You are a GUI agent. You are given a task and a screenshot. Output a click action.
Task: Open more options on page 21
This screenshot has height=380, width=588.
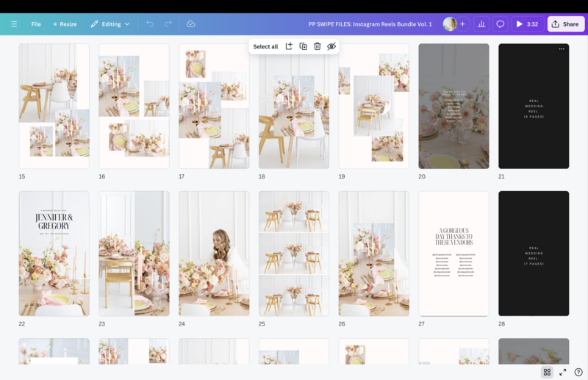pos(562,49)
